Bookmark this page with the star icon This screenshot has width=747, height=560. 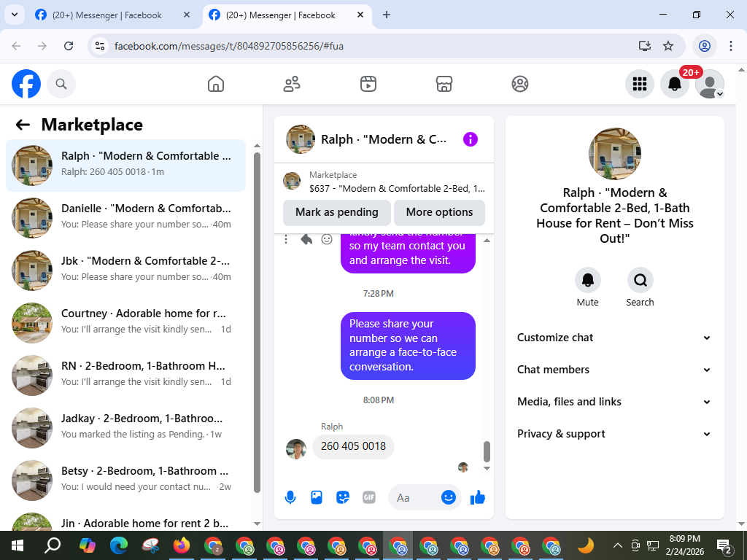tap(668, 46)
